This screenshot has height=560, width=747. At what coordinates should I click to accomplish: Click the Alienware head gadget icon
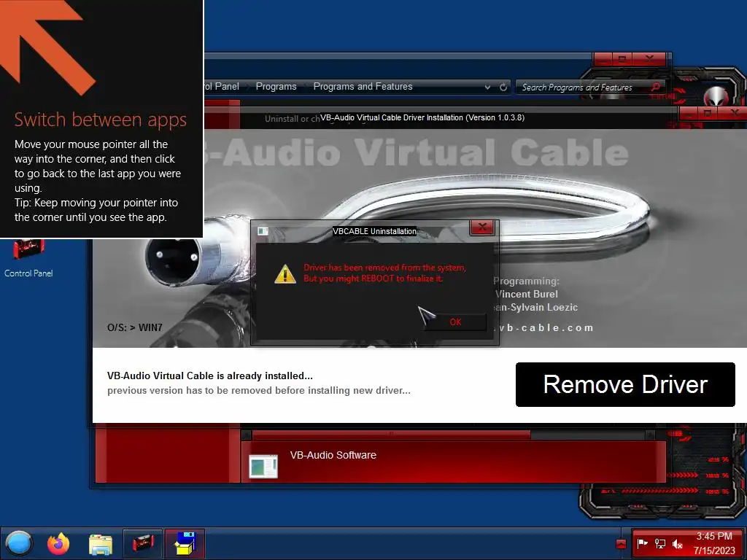click(716, 96)
